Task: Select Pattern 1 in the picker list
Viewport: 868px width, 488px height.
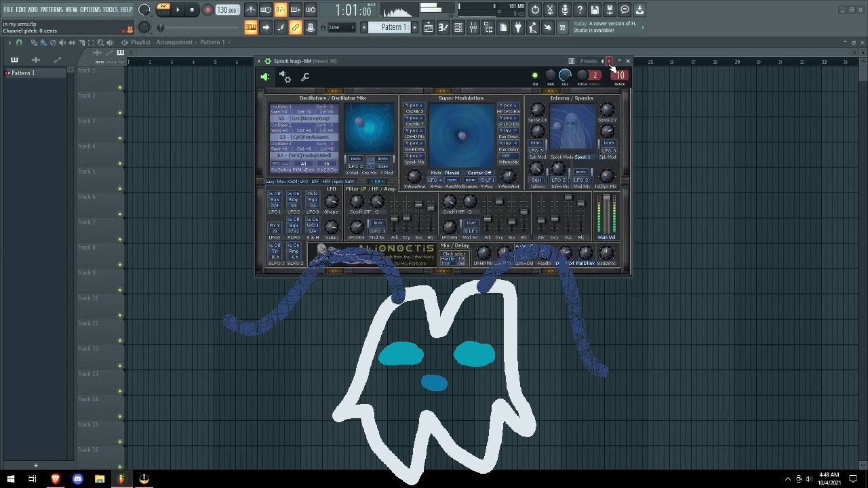Action: (x=37, y=73)
